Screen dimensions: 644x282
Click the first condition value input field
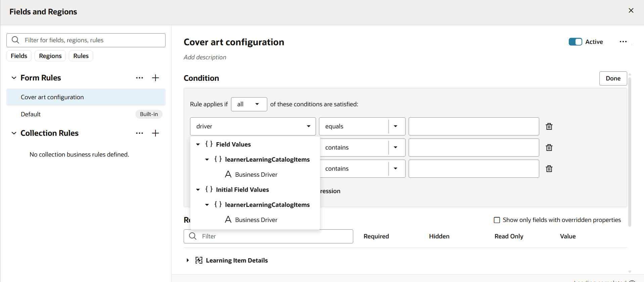[x=473, y=126]
